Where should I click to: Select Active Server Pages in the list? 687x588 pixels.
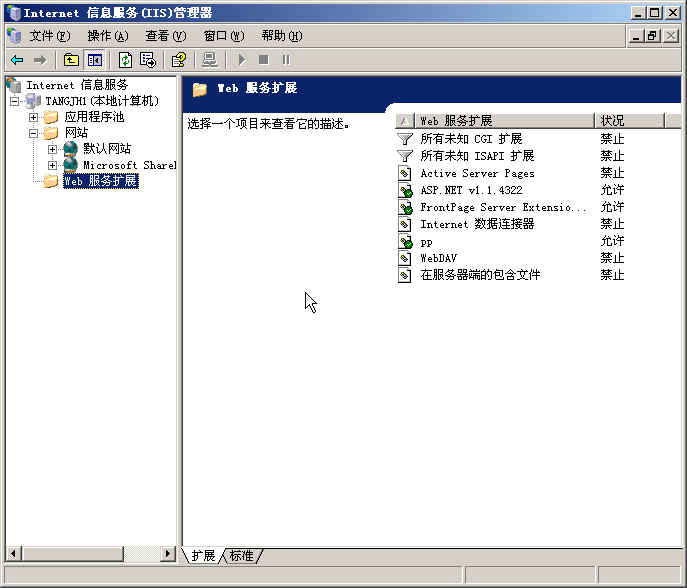coord(477,173)
